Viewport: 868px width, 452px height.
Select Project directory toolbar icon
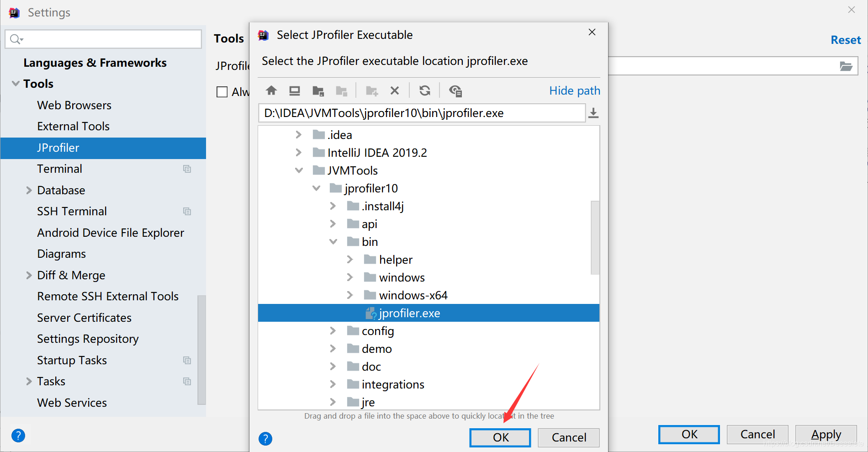[x=318, y=91]
